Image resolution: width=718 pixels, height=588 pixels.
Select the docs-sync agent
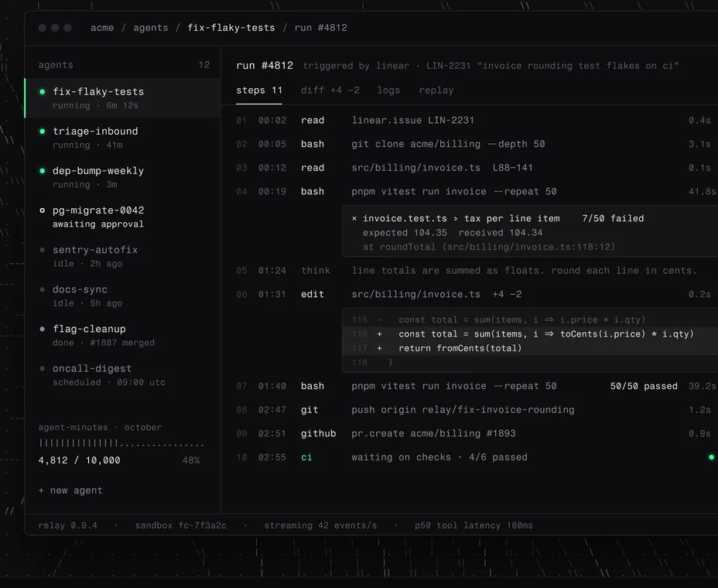click(123, 296)
